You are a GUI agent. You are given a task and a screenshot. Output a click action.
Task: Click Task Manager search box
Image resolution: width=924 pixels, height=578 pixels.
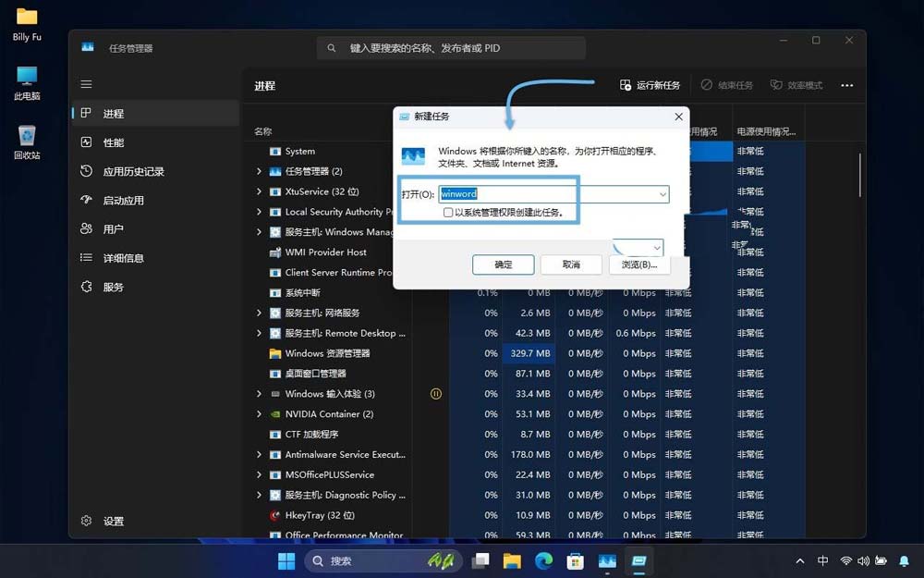click(x=452, y=48)
